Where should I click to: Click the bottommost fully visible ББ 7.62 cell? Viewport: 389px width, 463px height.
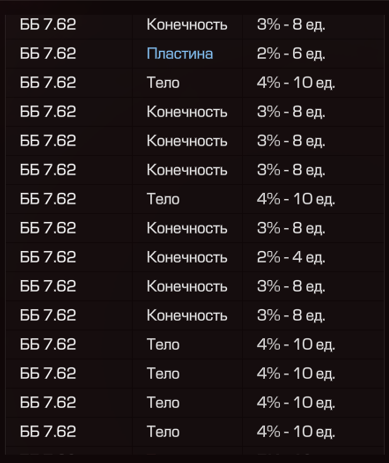point(48,431)
